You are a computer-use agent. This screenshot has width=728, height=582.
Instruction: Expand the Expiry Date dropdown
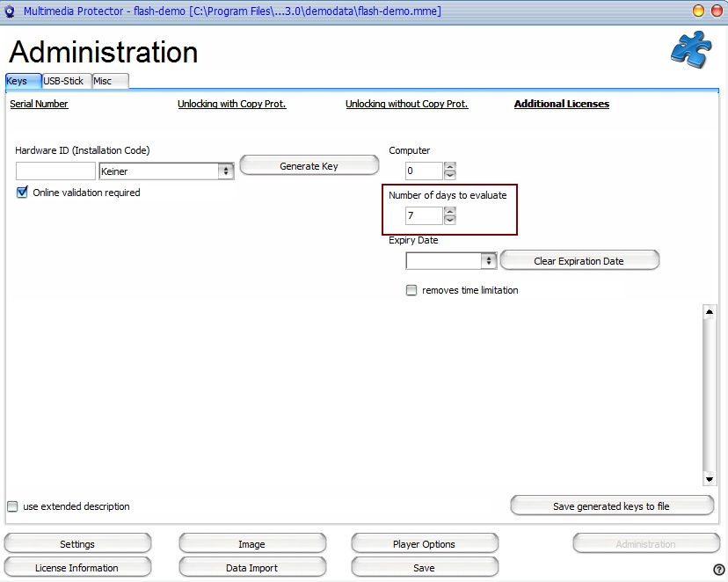[489, 261]
